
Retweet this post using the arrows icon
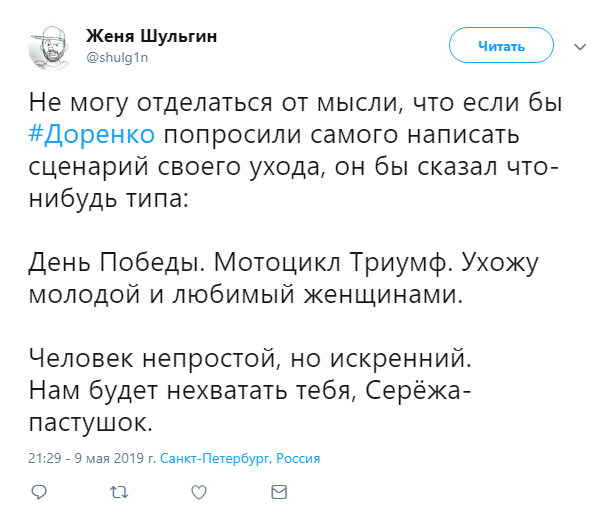point(119,492)
